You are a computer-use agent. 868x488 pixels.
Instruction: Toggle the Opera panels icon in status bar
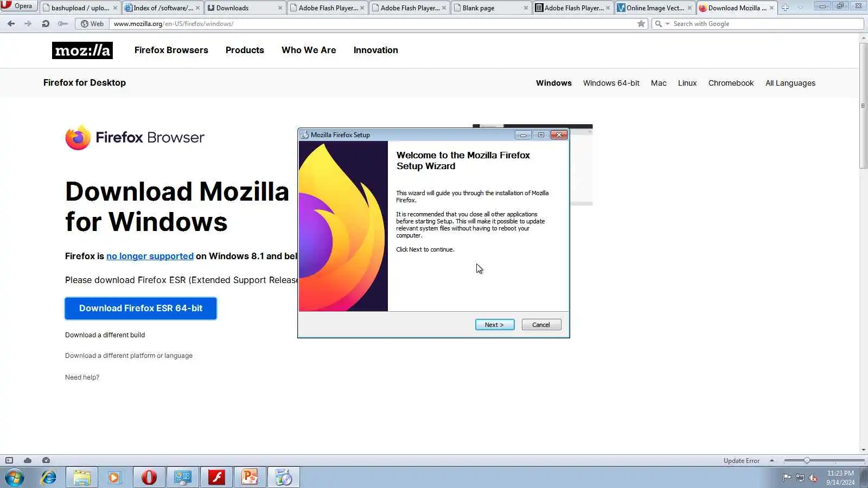pyautogui.click(x=9, y=460)
